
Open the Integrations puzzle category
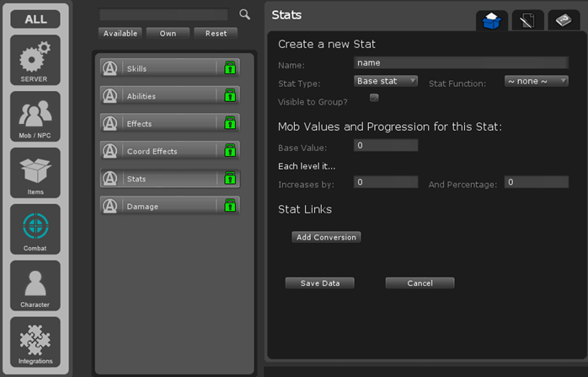(x=35, y=342)
